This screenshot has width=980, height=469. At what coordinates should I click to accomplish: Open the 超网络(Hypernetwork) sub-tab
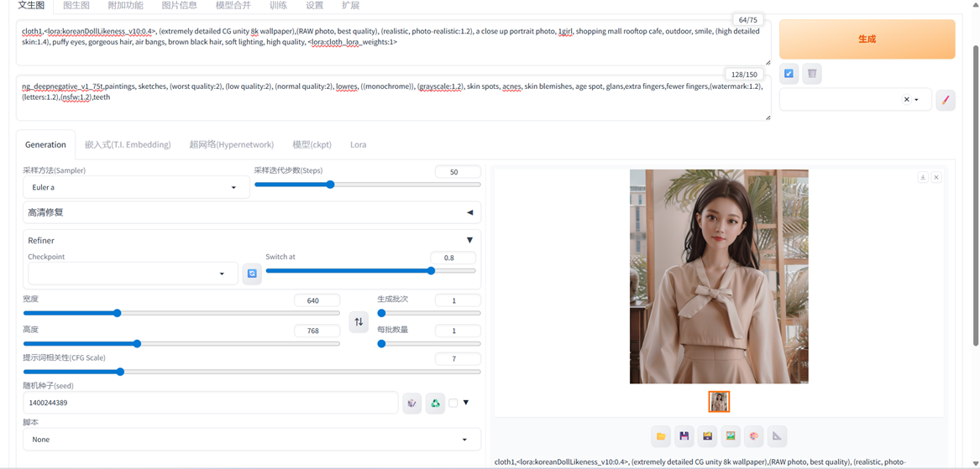pos(231,144)
